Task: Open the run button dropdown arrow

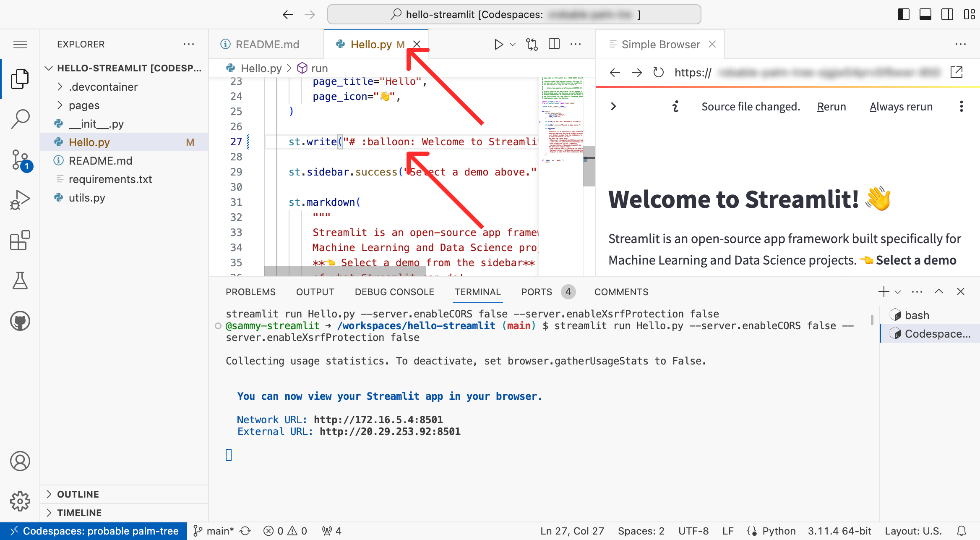Action: click(x=513, y=45)
